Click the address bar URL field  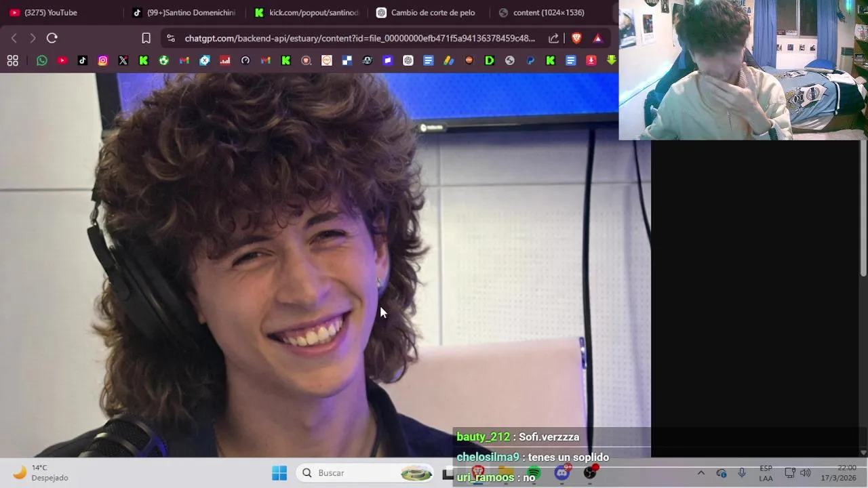coord(359,38)
